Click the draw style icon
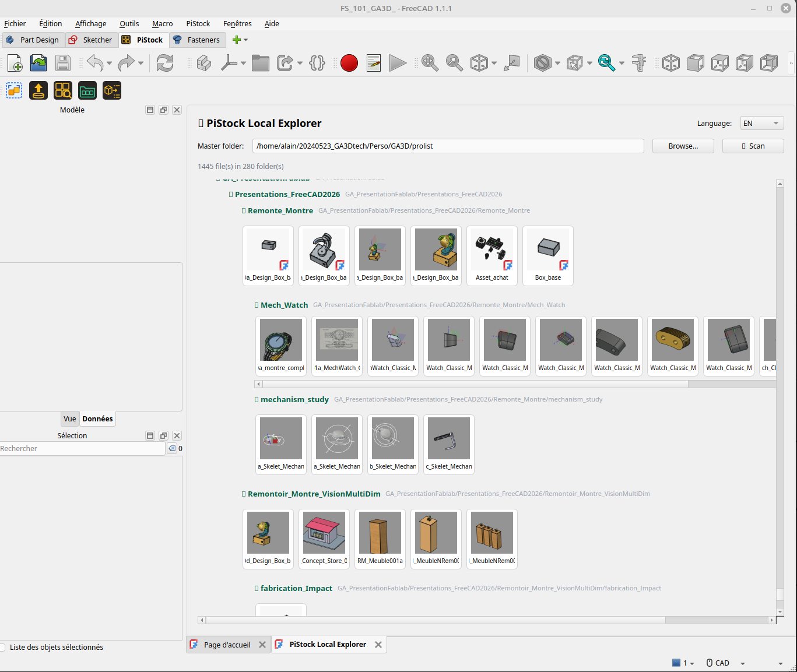 [x=542, y=63]
